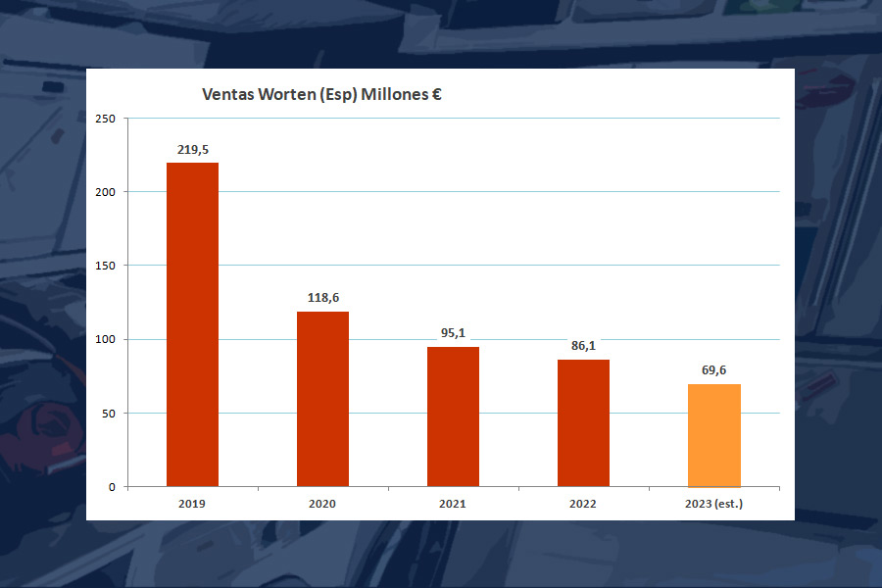The height and width of the screenshot is (588, 882).
Task: Click the data label 69,6
Action: tap(713, 370)
